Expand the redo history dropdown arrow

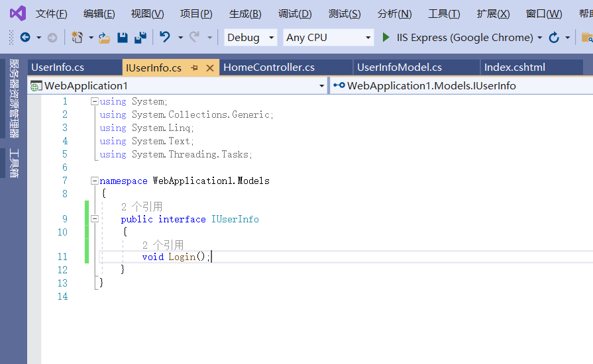(209, 38)
